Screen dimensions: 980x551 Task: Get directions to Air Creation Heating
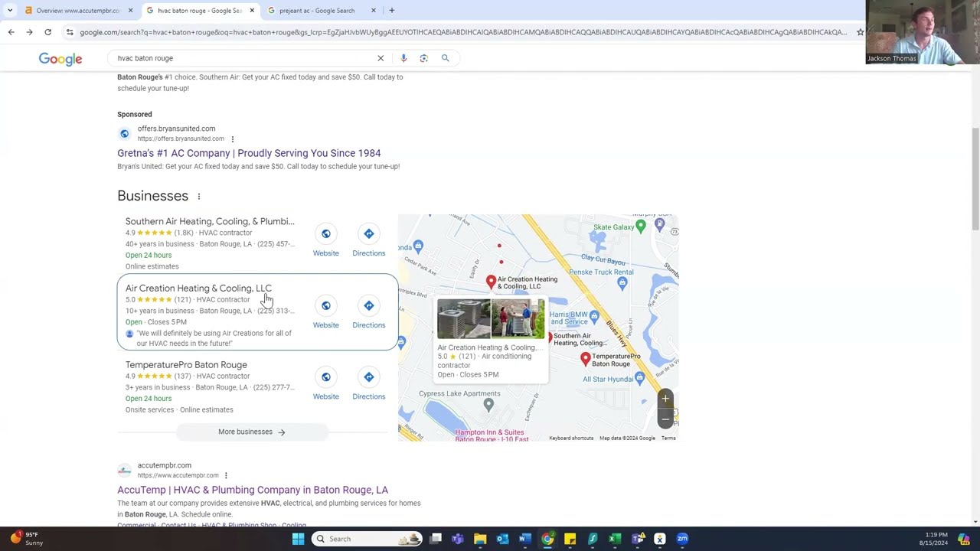[368, 305]
